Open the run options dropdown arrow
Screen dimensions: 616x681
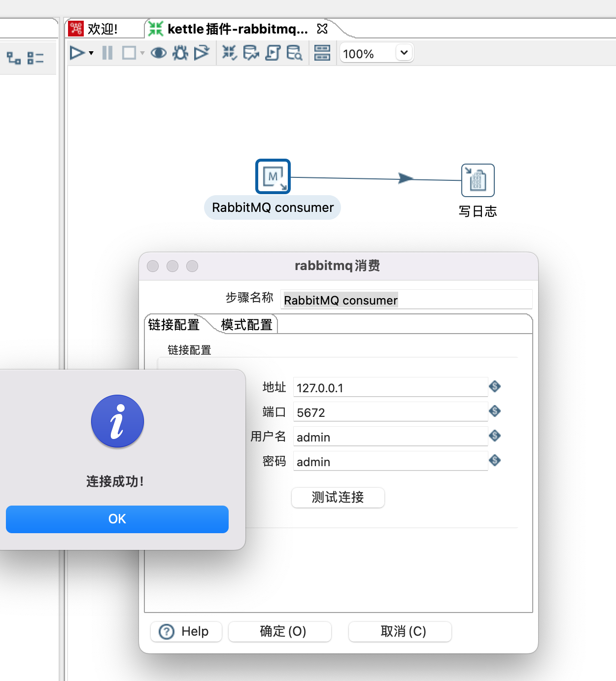pos(91,53)
